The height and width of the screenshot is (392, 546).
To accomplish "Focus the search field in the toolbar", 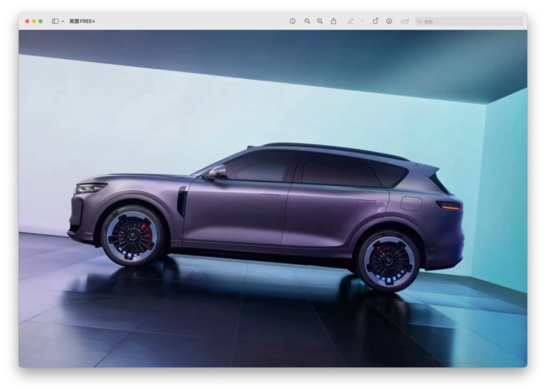I will point(469,21).
